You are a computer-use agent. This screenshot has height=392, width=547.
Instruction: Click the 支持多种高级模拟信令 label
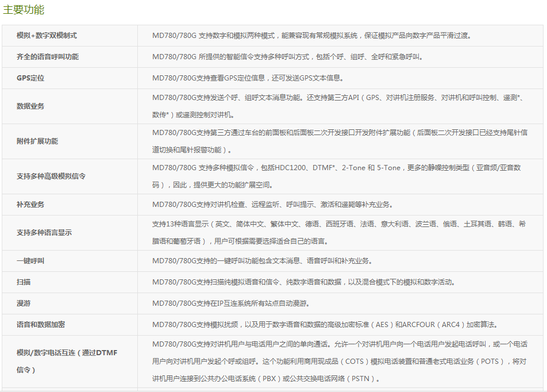51,176
